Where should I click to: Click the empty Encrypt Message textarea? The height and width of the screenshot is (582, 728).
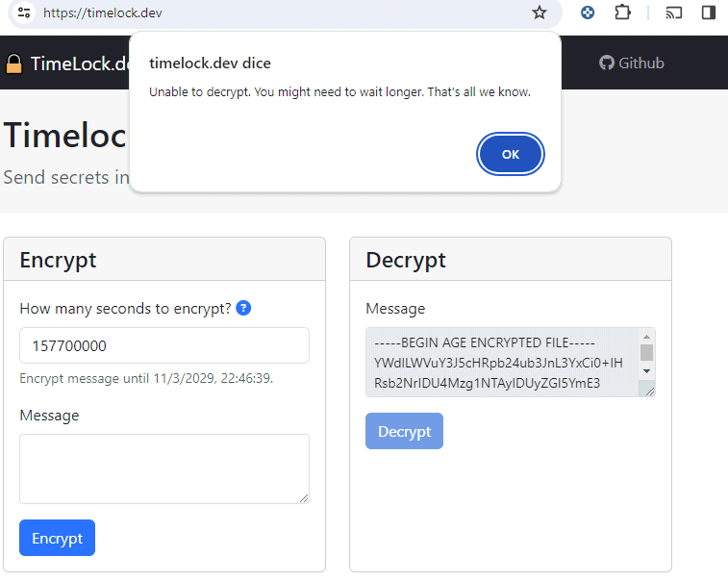tap(163, 468)
